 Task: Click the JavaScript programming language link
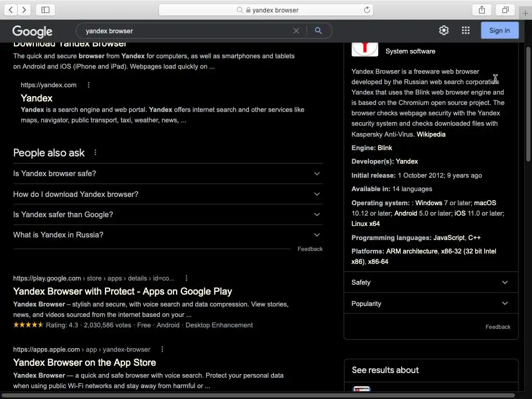(449, 238)
